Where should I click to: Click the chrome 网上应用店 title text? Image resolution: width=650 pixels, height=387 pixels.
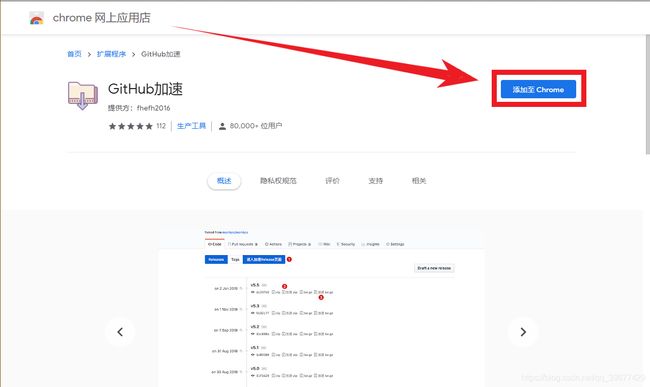tap(102, 18)
